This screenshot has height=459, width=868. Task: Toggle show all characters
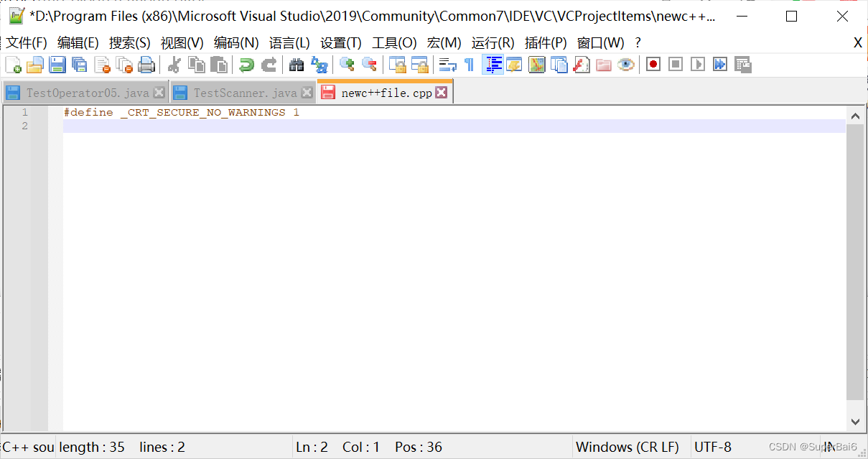coord(467,65)
